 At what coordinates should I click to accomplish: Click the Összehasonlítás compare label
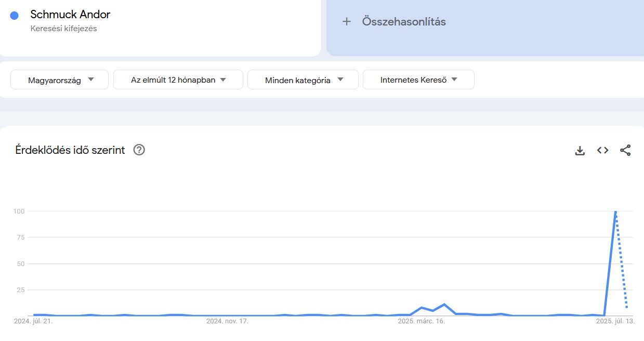point(404,22)
